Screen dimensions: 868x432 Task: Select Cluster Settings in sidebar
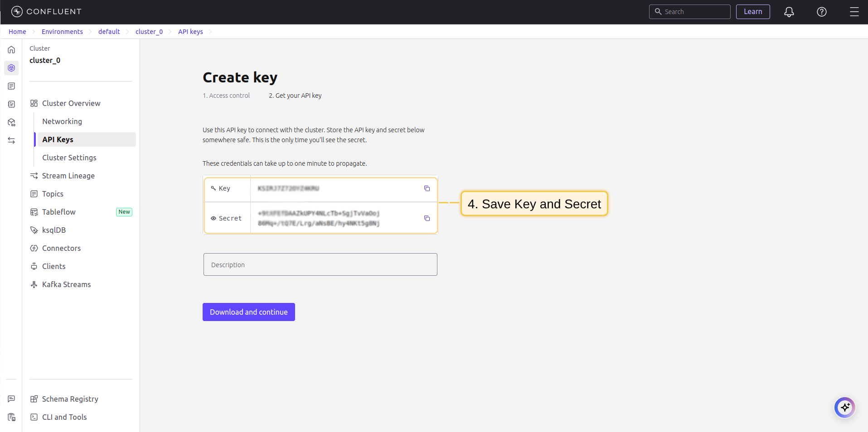(x=69, y=158)
